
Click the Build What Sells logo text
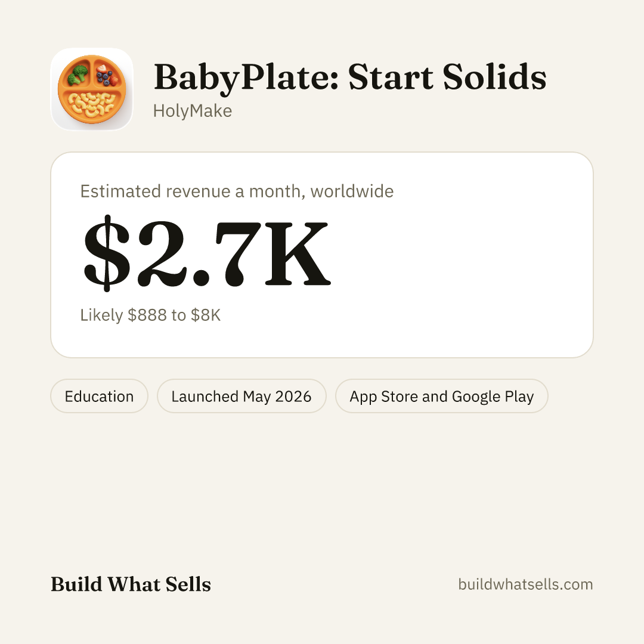click(131, 584)
